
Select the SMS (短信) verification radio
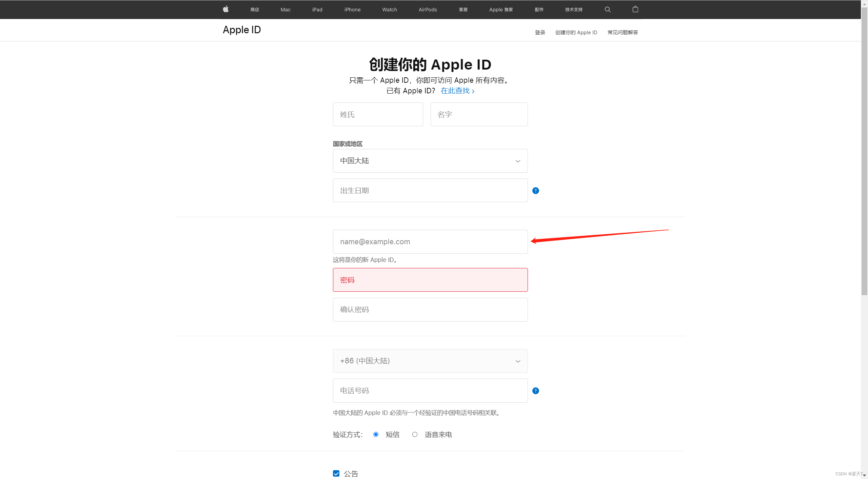point(376,435)
